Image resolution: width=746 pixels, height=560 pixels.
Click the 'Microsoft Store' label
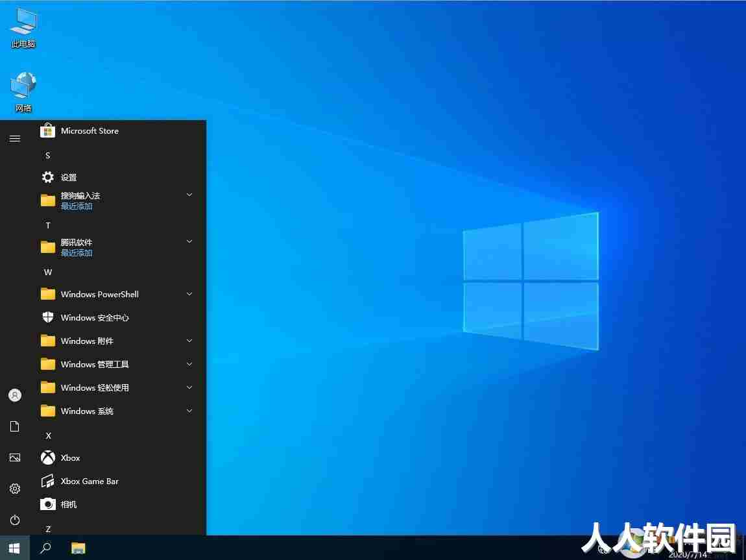point(90,131)
